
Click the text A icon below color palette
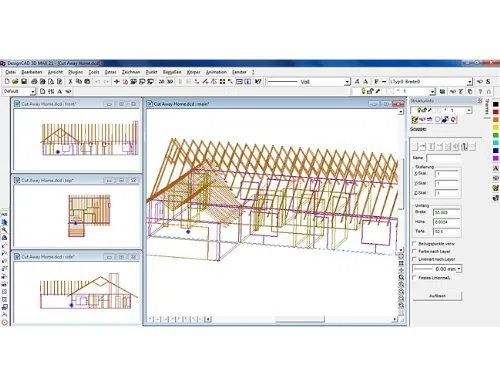pos(496,169)
